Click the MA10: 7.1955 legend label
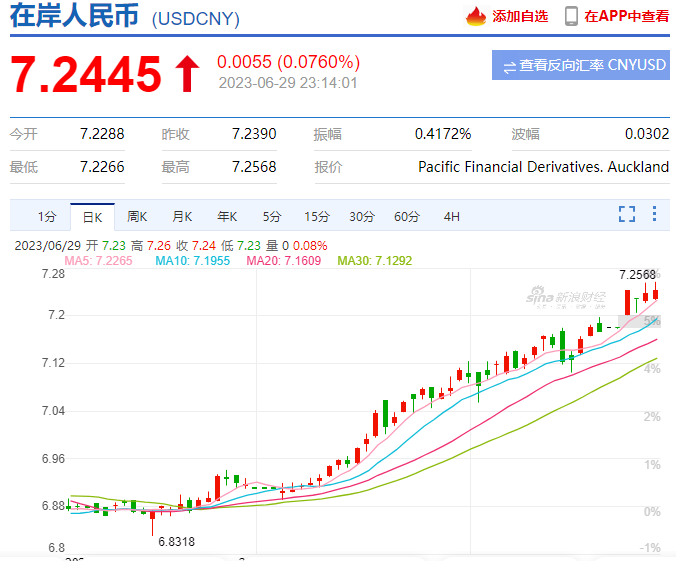This screenshot has width=676, height=561. coord(193,260)
